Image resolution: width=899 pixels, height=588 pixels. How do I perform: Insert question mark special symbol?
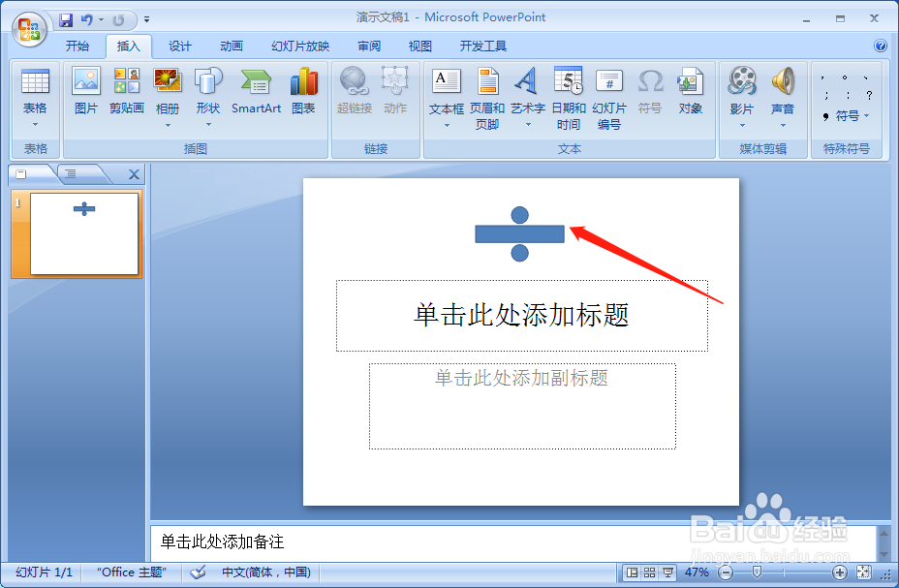(x=869, y=95)
